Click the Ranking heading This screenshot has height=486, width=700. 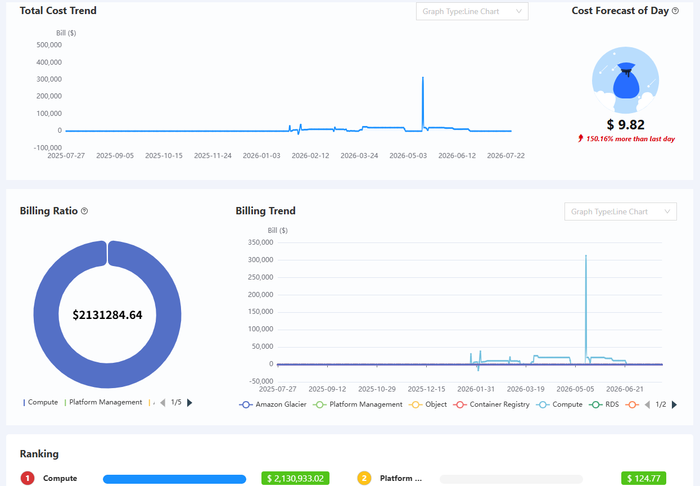(39, 454)
